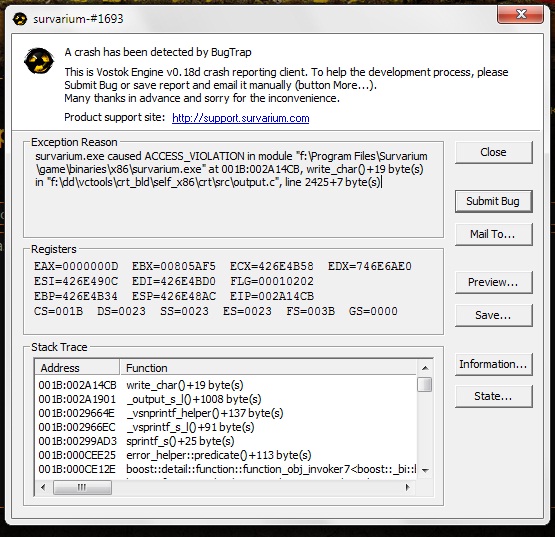Click the stack trace scroll-up arrow
The height and width of the screenshot is (537, 555).
click(425, 368)
